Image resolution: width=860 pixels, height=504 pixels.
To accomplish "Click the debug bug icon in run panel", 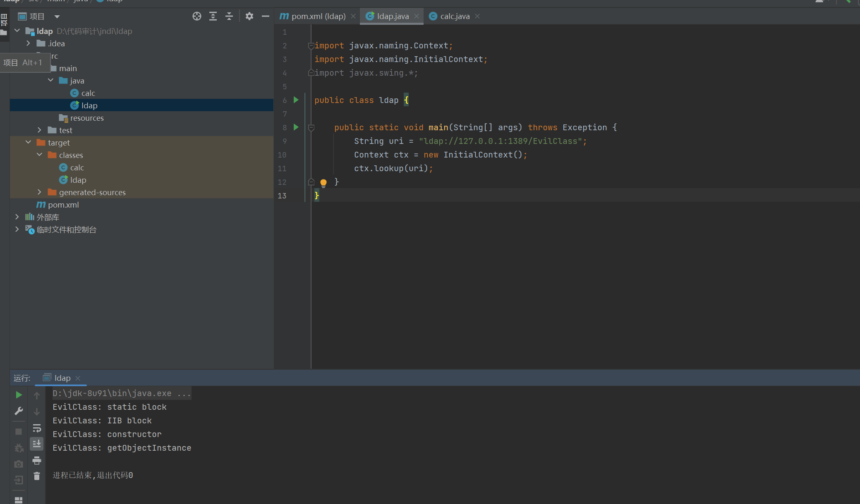I will (x=19, y=448).
